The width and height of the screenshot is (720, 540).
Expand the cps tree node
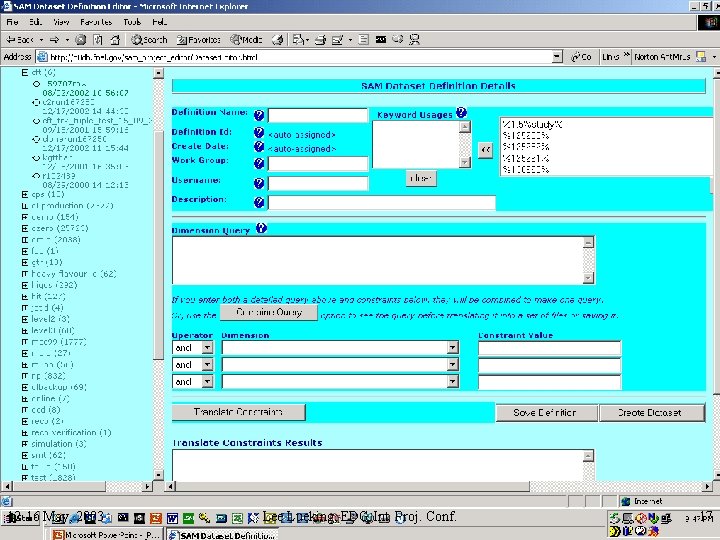(25, 194)
